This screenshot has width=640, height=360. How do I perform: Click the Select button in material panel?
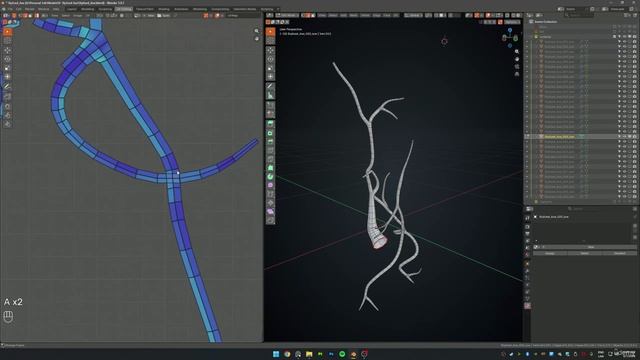(584, 253)
